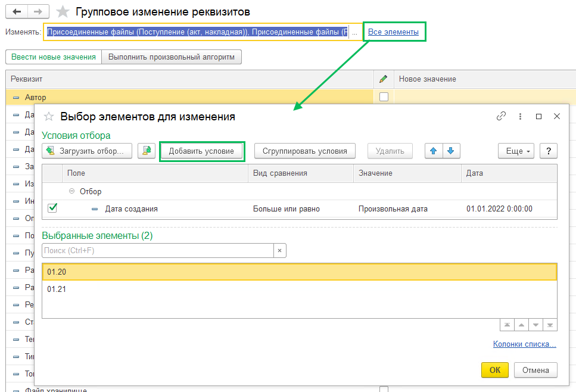The width and height of the screenshot is (576, 392).
Task: Move condition up with blue arrow
Action: click(x=434, y=151)
